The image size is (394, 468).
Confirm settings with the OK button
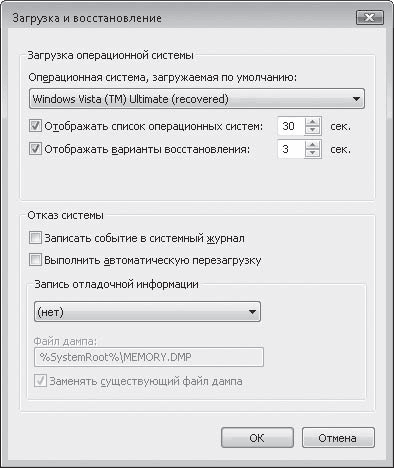[257, 438]
